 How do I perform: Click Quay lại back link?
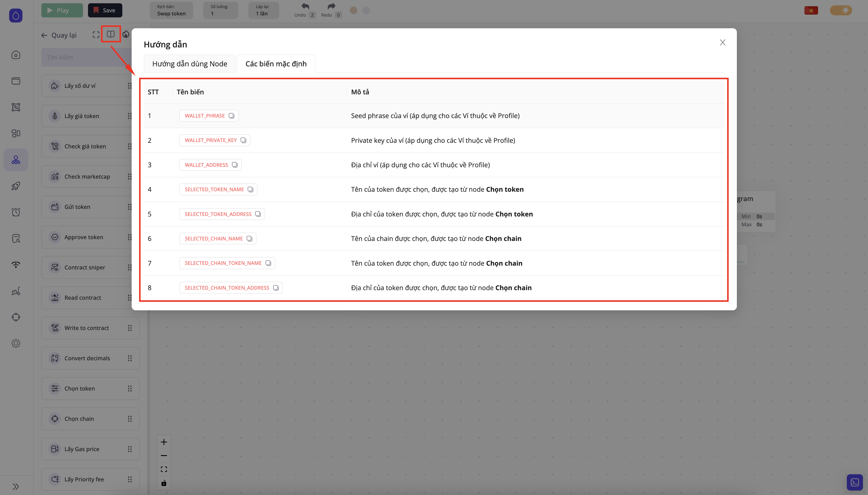59,35
